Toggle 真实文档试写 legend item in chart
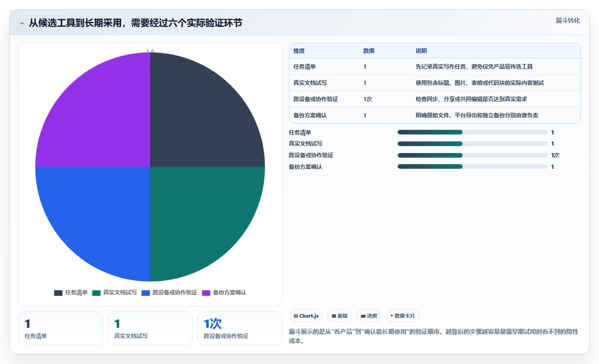Viewport: 599px width, 364px height. tap(115, 293)
